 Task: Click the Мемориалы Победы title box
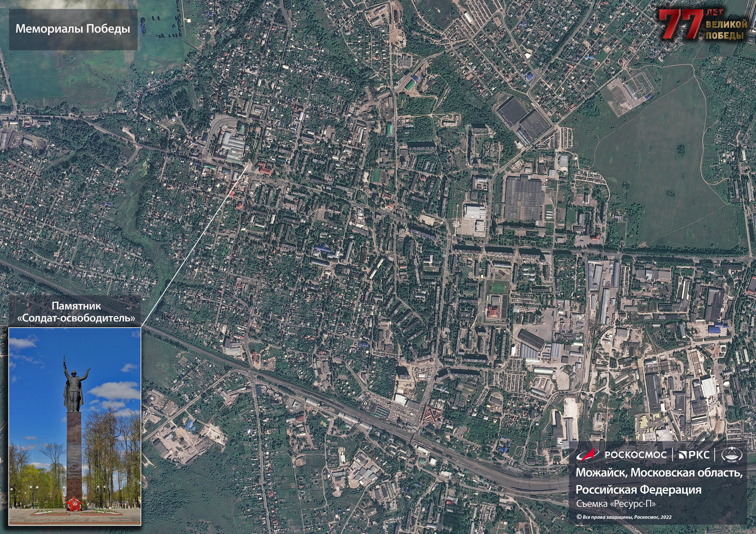pos(73,29)
